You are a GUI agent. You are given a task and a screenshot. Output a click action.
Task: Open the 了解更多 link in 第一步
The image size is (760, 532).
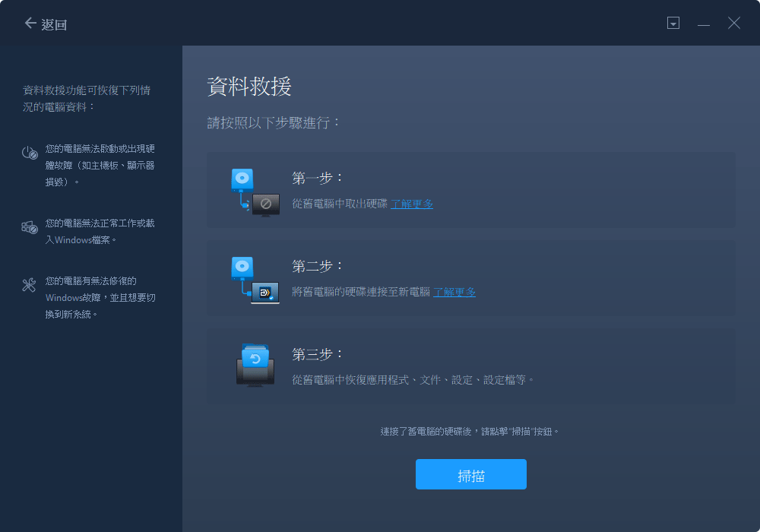click(412, 204)
